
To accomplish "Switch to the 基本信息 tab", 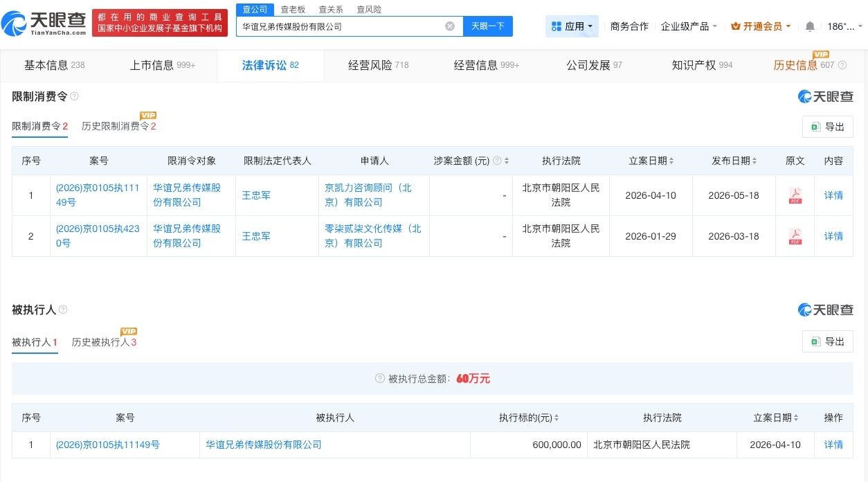I will (54, 65).
